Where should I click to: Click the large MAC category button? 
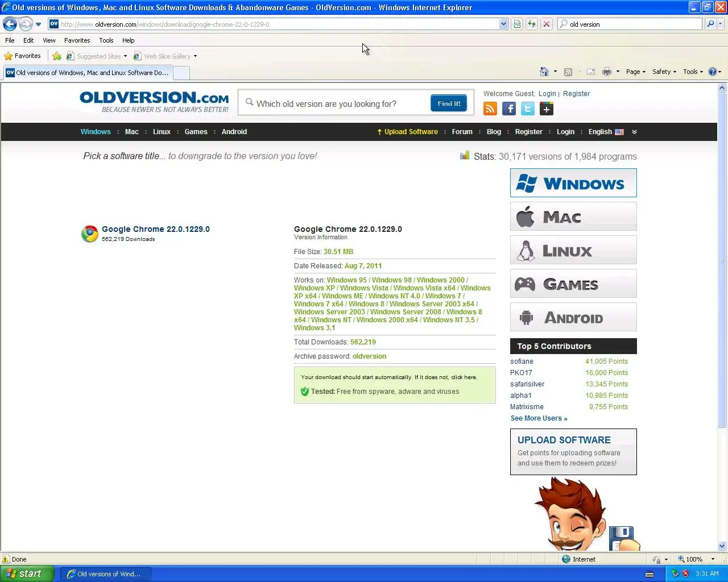pyautogui.click(x=573, y=217)
